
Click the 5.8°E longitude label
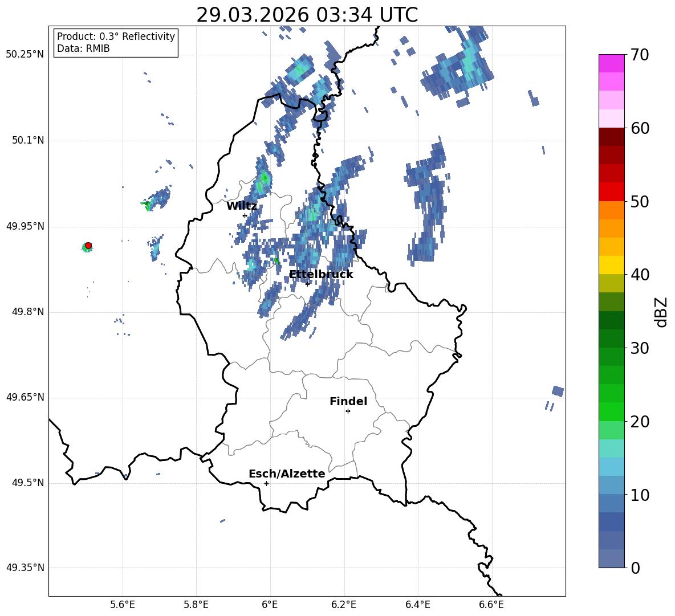point(196,605)
